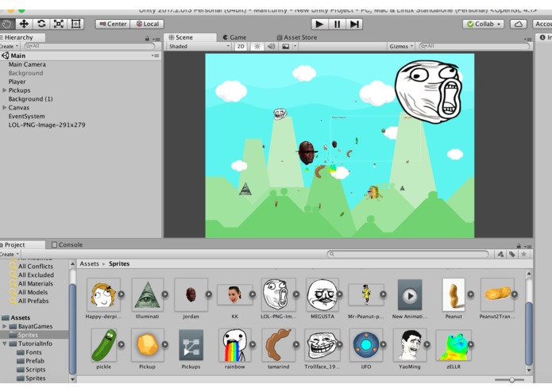Image resolution: width=552 pixels, height=392 pixels.
Task: Select the Sprites folder under Assets
Action: [28, 335]
